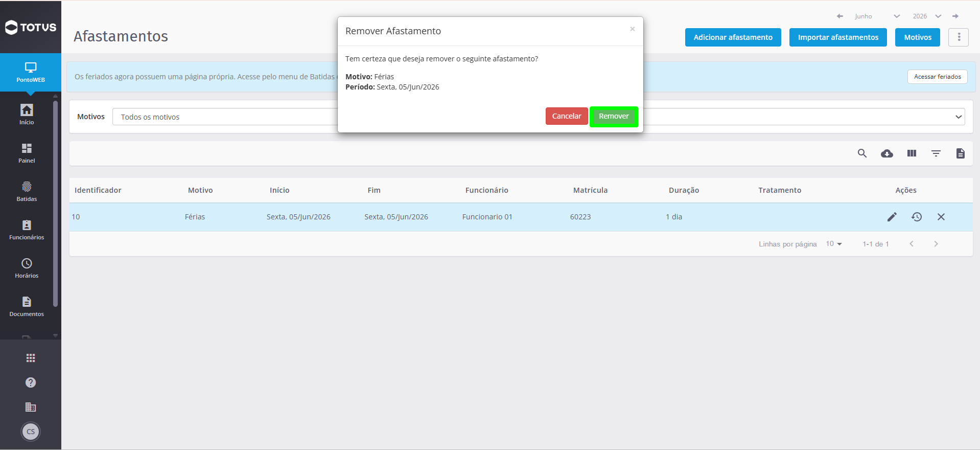This screenshot has width=980, height=450.
Task: Sort by Início column header
Action: click(x=279, y=190)
